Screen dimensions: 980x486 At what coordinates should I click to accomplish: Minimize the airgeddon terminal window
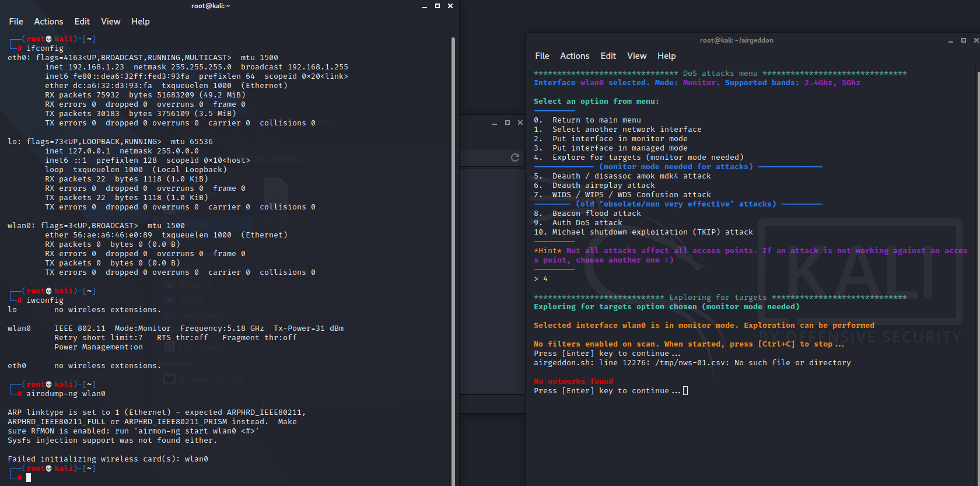(x=951, y=41)
